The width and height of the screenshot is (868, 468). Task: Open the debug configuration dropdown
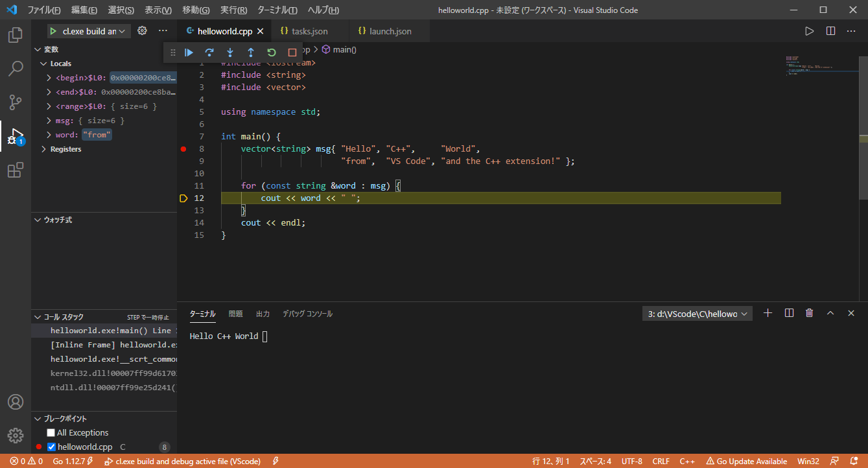(123, 30)
